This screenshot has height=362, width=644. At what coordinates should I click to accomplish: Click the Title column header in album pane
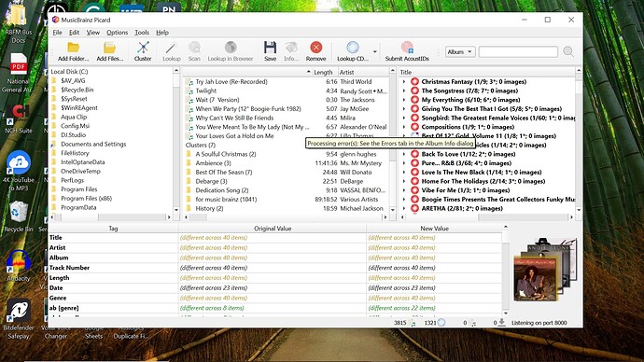[x=406, y=72]
